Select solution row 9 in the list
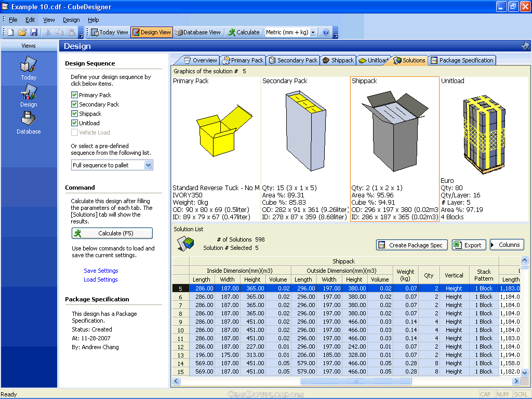This screenshot has width=532, height=399. pos(346,322)
